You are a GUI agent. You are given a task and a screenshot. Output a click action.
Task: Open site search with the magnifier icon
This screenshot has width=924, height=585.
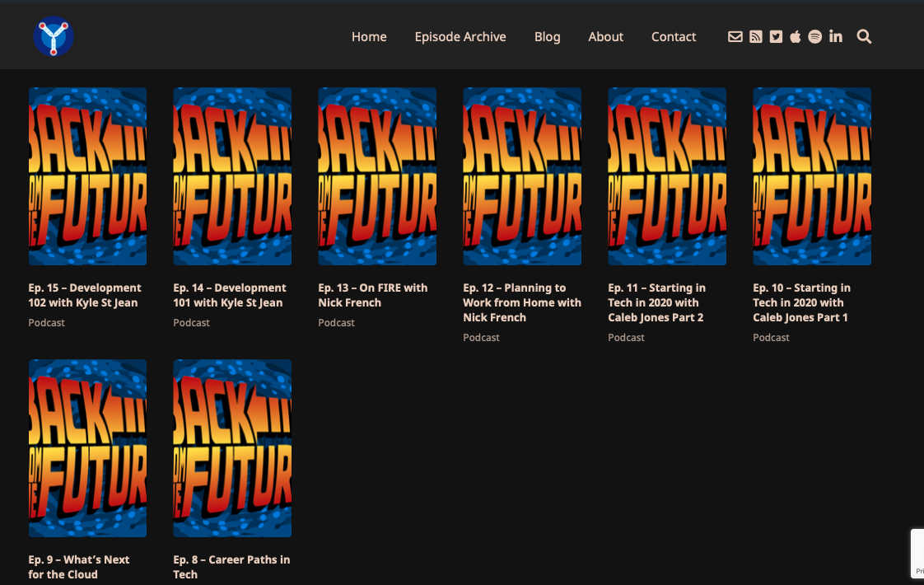pos(864,36)
